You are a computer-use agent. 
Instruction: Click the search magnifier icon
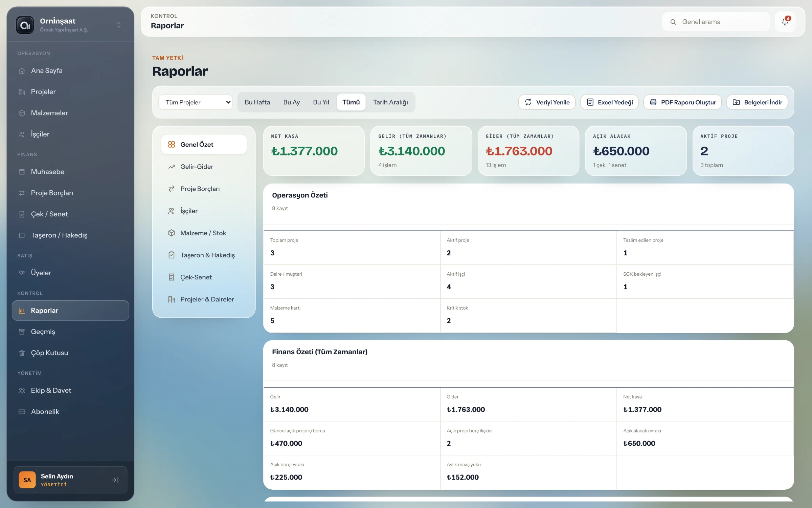(x=673, y=22)
